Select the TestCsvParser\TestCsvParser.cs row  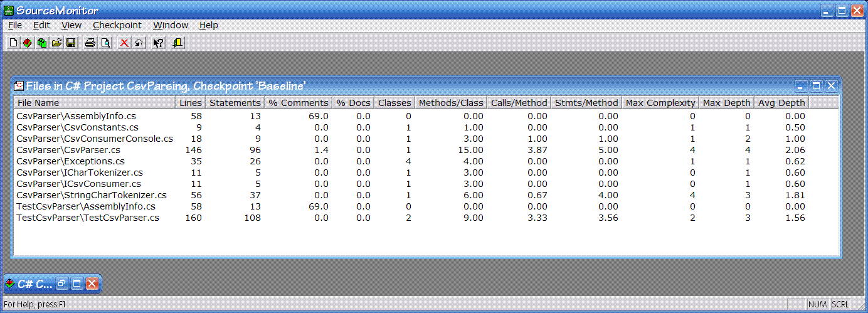pyautogui.click(x=411, y=218)
